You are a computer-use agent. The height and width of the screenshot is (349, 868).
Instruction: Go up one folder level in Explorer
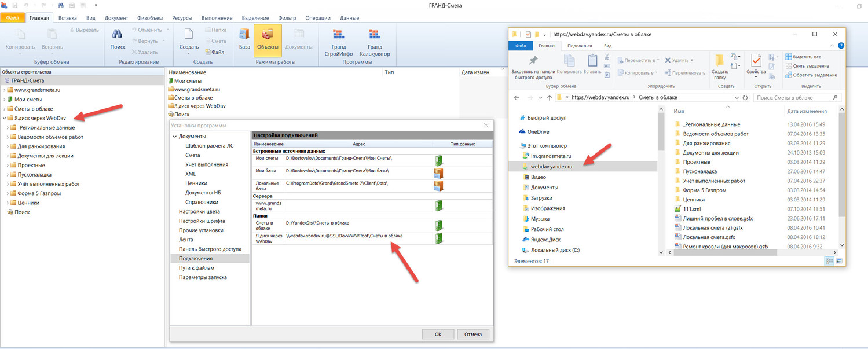(x=549, y=97)
